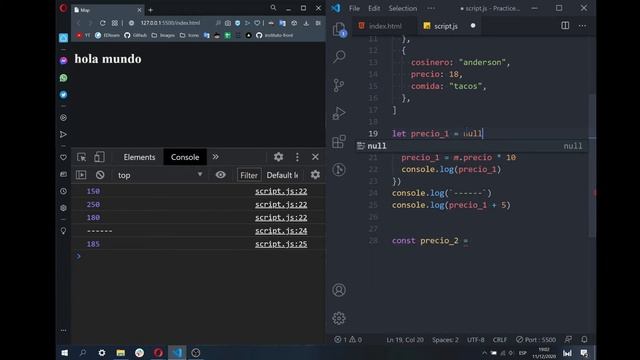Open downloads icon in Opera toolbar

(x=306, y=23)
